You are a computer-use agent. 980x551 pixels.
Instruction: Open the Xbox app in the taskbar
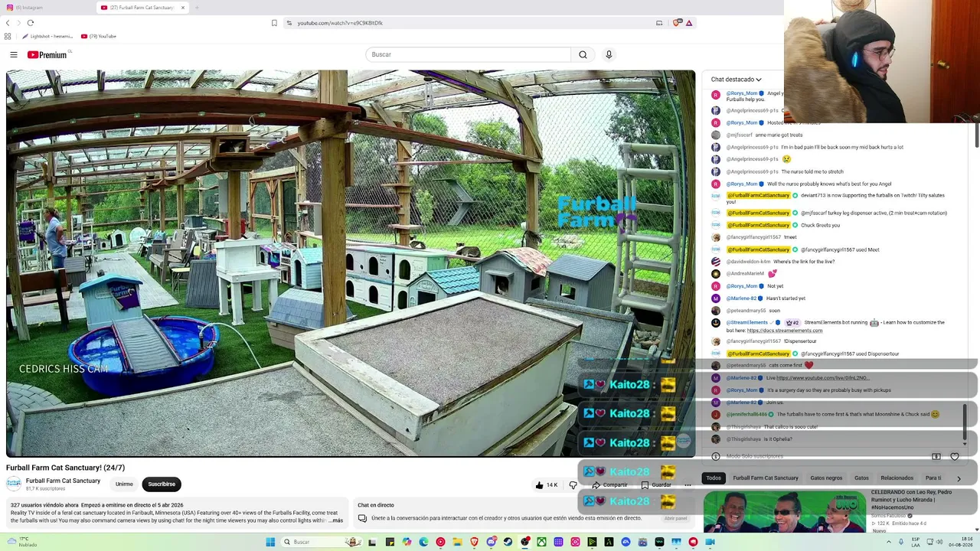541,542
